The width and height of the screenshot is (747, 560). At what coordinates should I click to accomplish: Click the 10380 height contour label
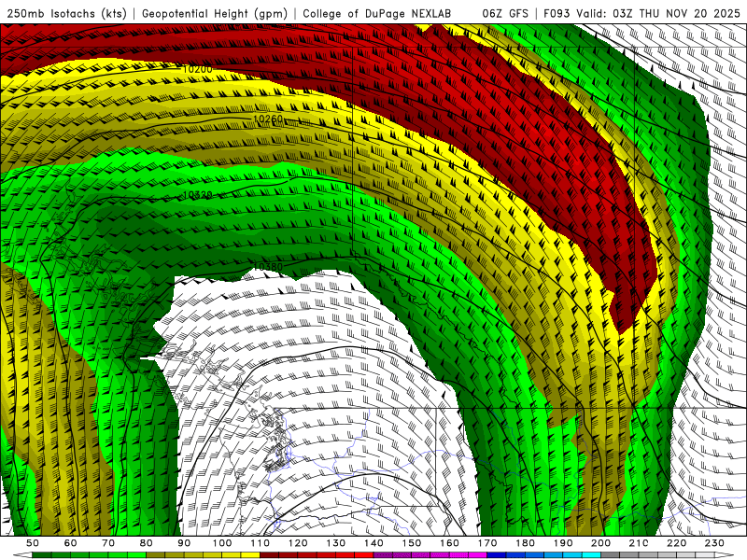(x=268, y=267)
